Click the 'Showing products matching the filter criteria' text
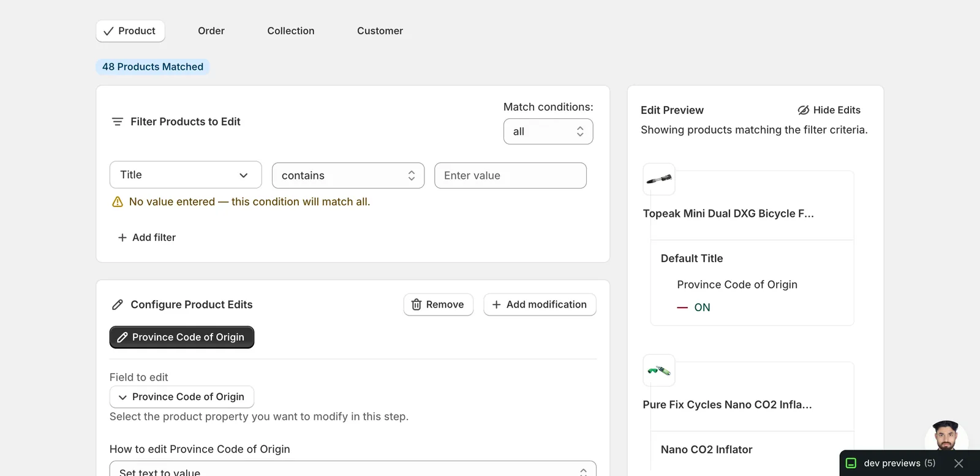 click(x=754, y=130)
